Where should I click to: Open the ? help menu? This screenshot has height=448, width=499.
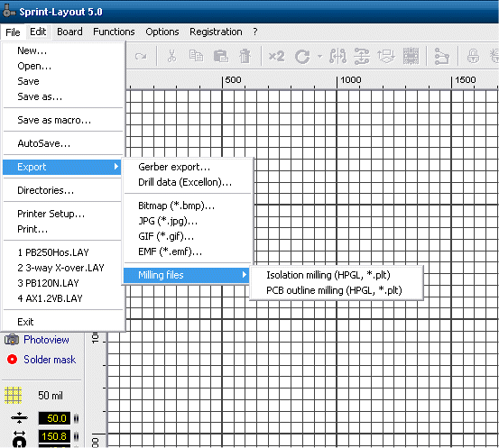click(x=254, y=32)
